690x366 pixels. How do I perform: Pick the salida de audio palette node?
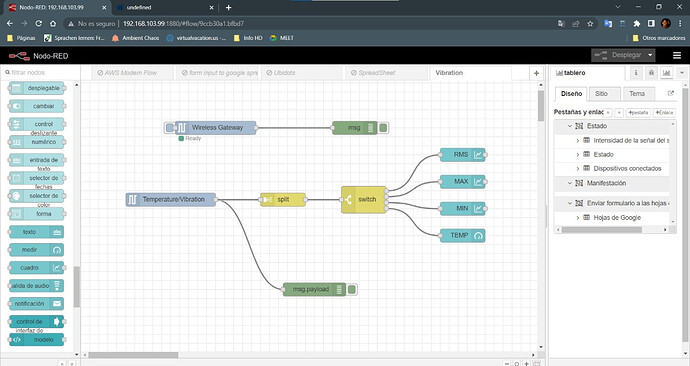tap(37, 285)
